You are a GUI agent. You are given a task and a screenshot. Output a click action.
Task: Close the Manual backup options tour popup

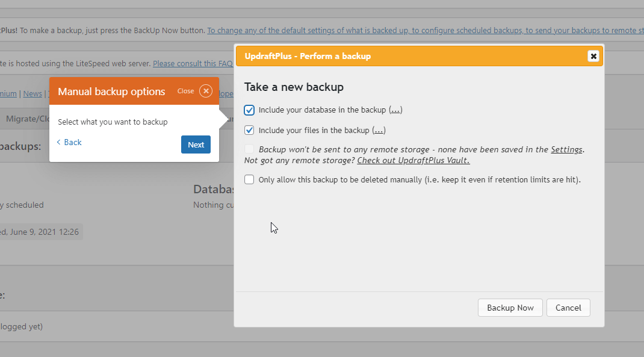coord(206,91)
